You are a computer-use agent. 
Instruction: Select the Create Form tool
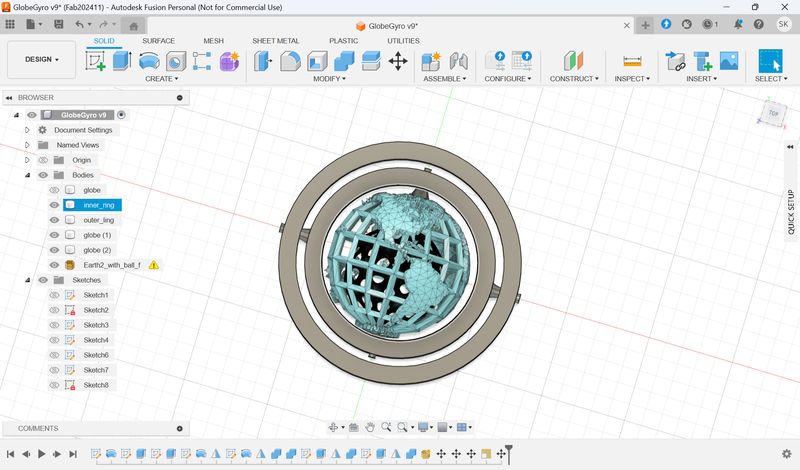click(230, 61)
